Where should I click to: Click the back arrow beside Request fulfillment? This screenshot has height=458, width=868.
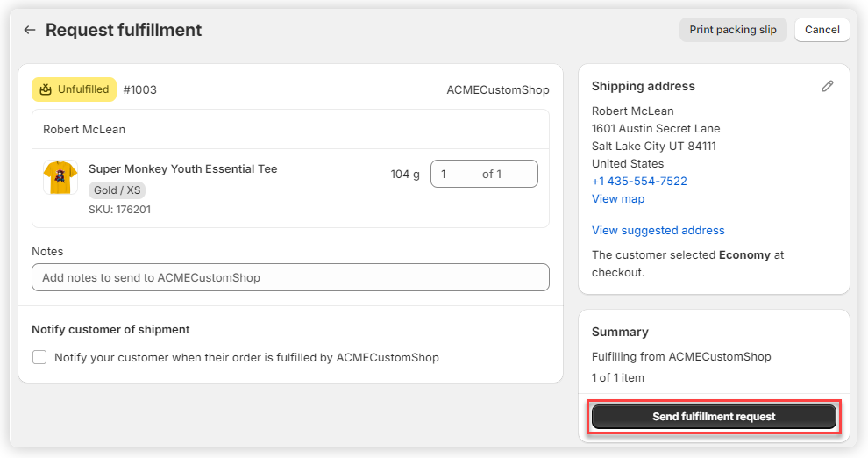[30, 30]
